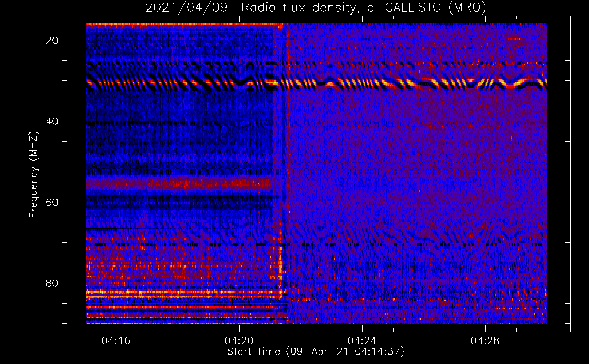Click the 20 MHz frequency tick label
The width and height of the screenshot is (589, 364).
(52, 40)
